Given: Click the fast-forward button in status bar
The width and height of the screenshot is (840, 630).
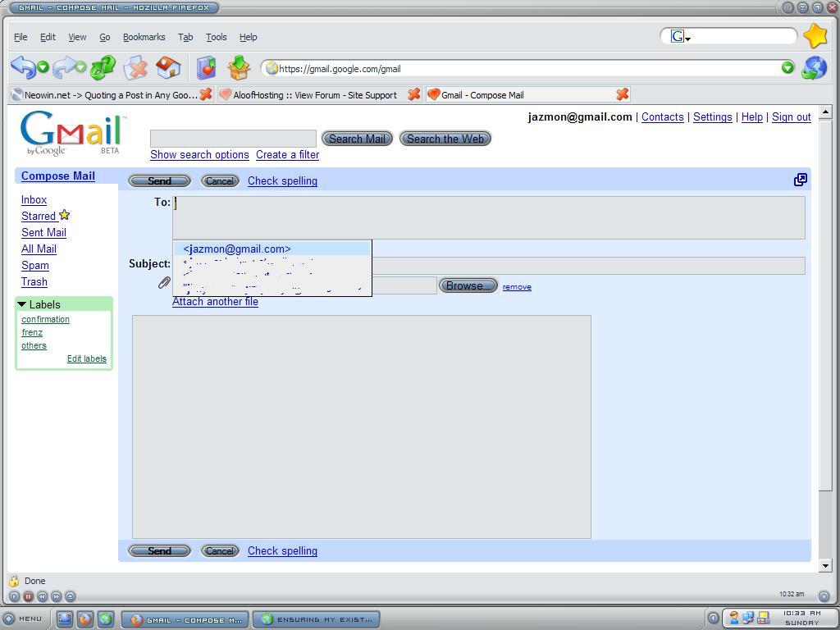Looking at the screenshot, I should click(x=57, y=596).
